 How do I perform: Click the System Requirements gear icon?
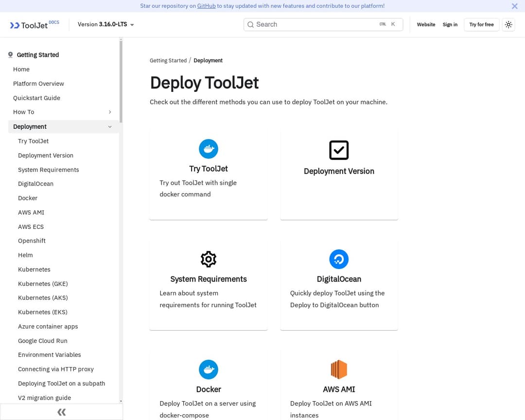pos(208,259)
